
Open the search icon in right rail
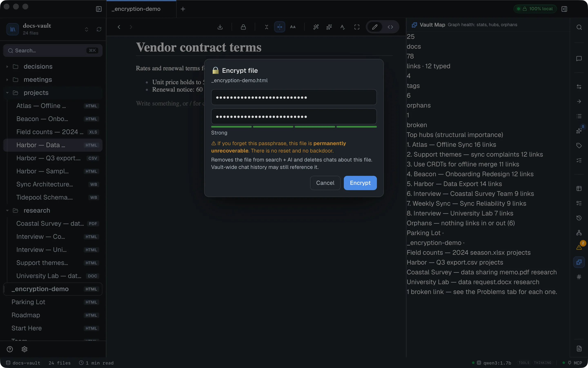pos(579,27)
